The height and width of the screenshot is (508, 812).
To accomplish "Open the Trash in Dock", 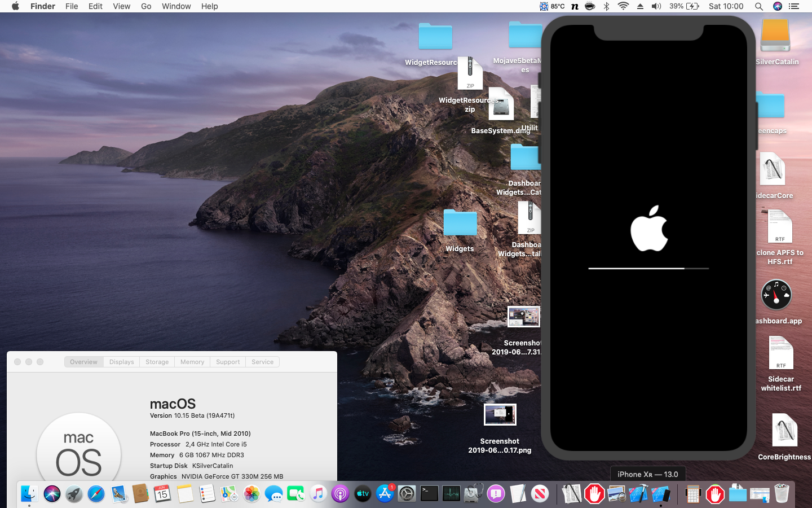I will click(x=782, y=494).
